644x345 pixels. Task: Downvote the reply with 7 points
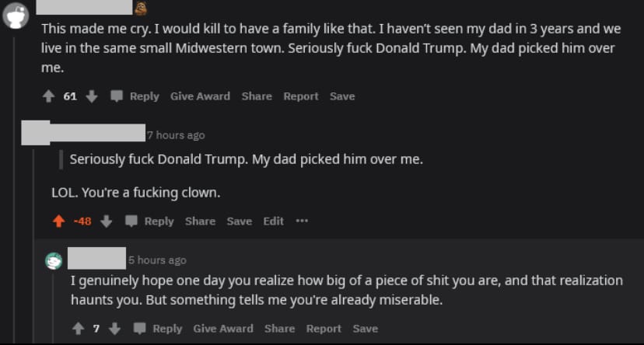pos(114,329)
